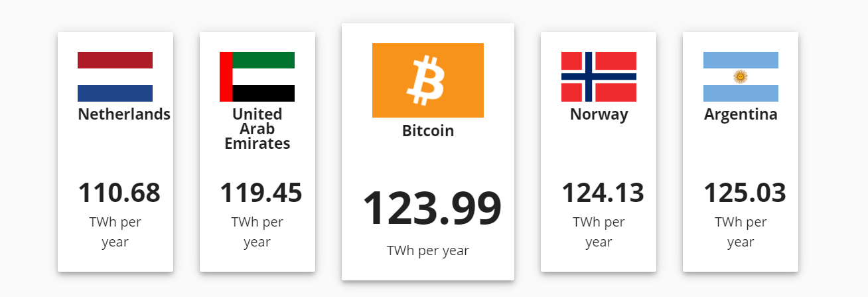
Task: Click TWh per year under Bitcoin
Action: tap(428, 251)
